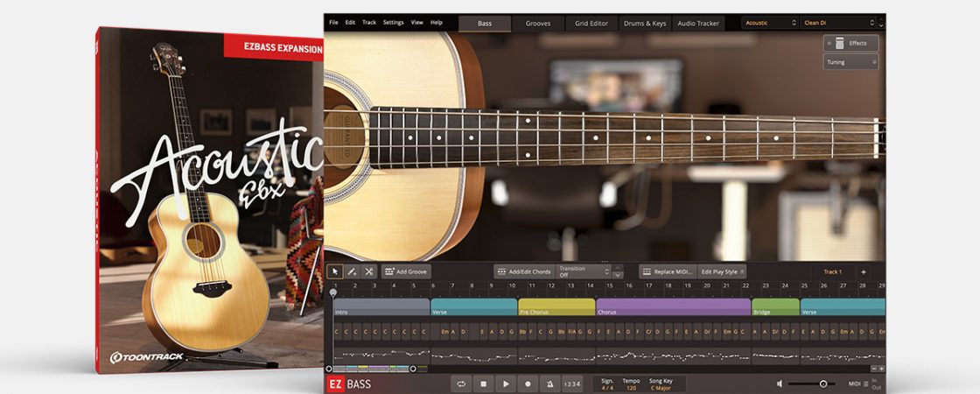Screen dimensions: 980x394
Task: Toggle loop playback
Action: point(460,384)
